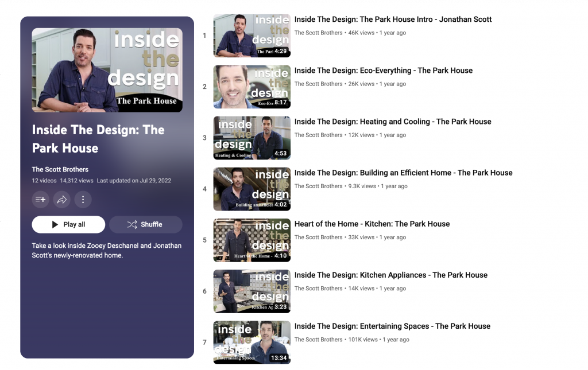Open The Scott Brothers channel in sidebar
This screenshot has width=588, height=370.
[60, 169]
